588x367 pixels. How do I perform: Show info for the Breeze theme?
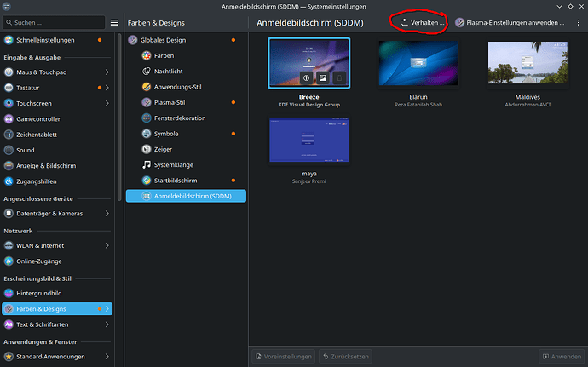click(307, 78)
